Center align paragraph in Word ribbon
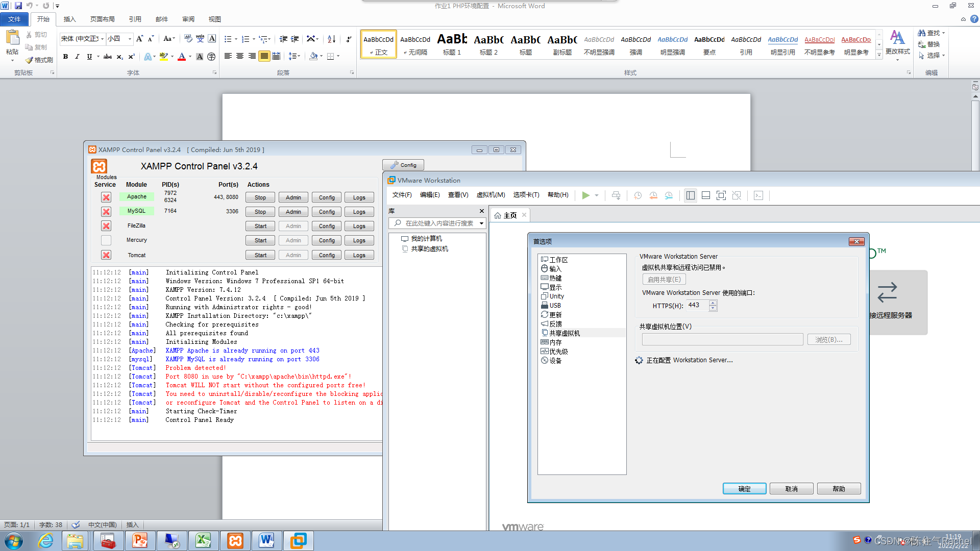Viewport: 980px width, 551px height. pyautogui.click(x=240, y=56)
